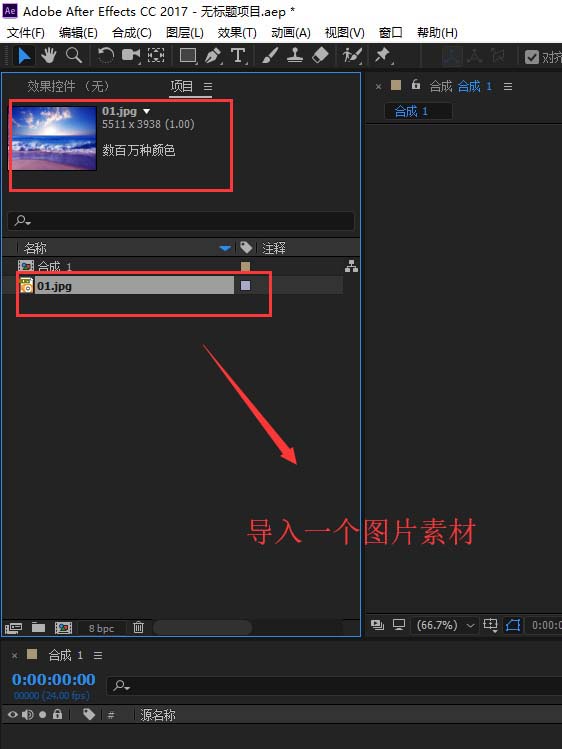Select the Zoom magnifier tool
Image resolution: width=562 pixels, height=749 pixels.
[74, 56]
